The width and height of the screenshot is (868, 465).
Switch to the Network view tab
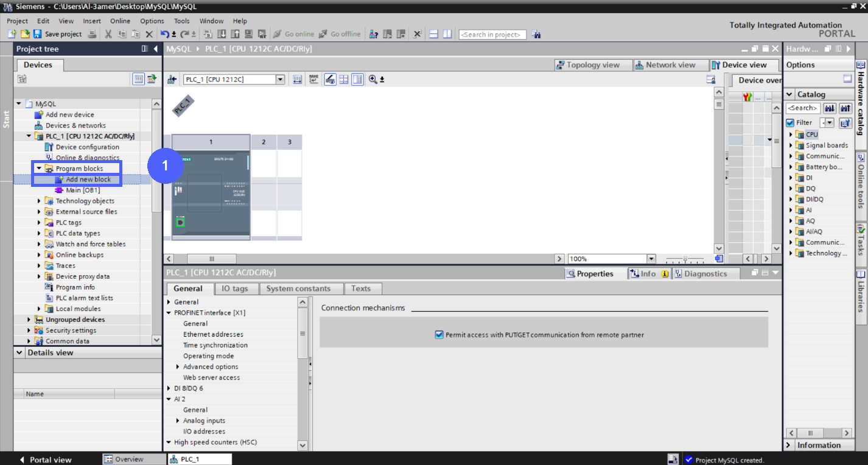tap(670, 65)
